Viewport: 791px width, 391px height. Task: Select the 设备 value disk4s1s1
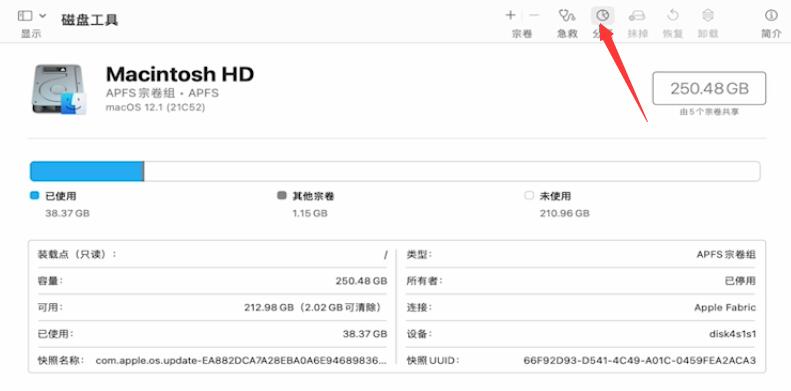click(732, 333)
